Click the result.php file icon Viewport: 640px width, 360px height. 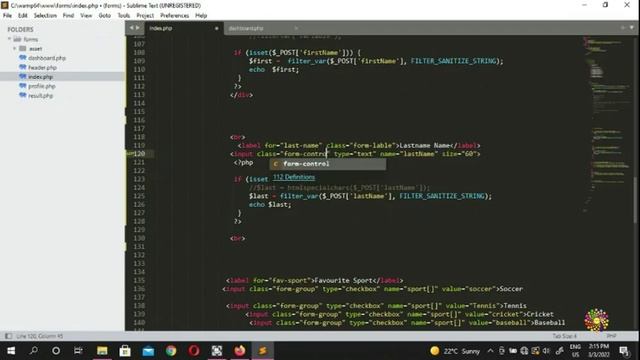pyautogui.click(x=23, y=95)
